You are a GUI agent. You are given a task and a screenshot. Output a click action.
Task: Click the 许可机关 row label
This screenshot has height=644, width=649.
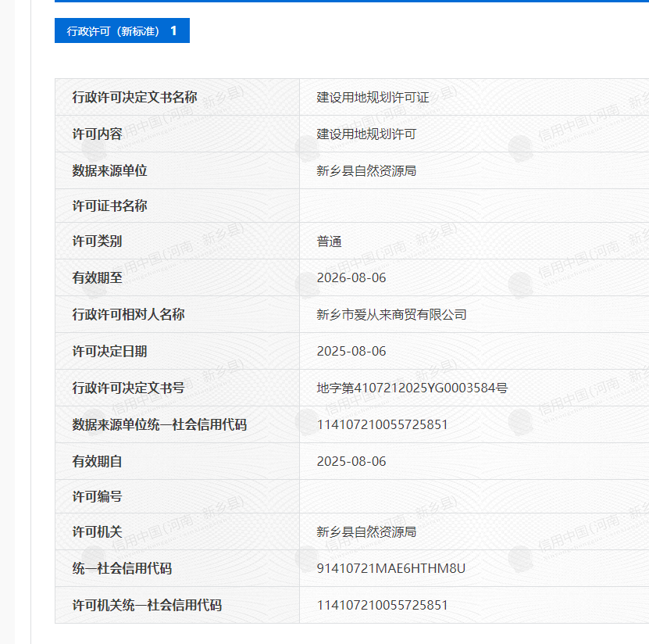[x=98, y=532]
